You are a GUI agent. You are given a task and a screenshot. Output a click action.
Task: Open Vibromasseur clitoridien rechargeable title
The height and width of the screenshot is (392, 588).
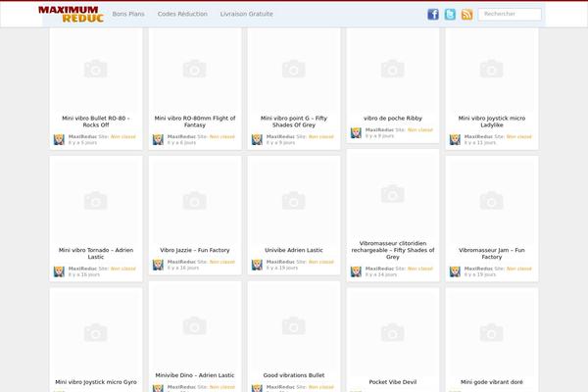pos(393,250)
